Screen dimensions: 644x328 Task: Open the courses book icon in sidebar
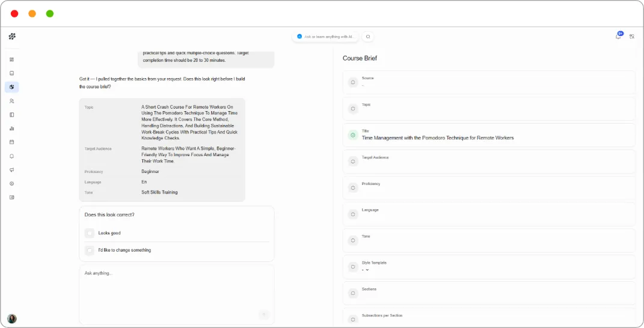tap(12, 73)
